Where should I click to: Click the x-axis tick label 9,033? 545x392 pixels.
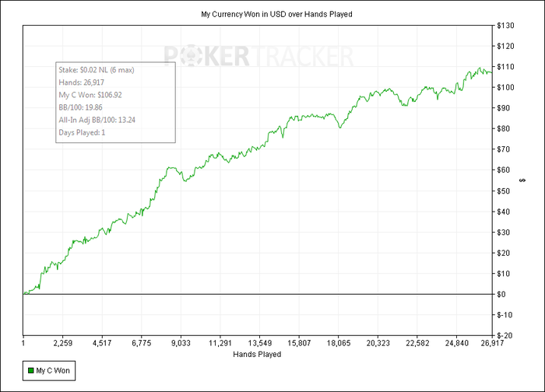click(181, 343)
